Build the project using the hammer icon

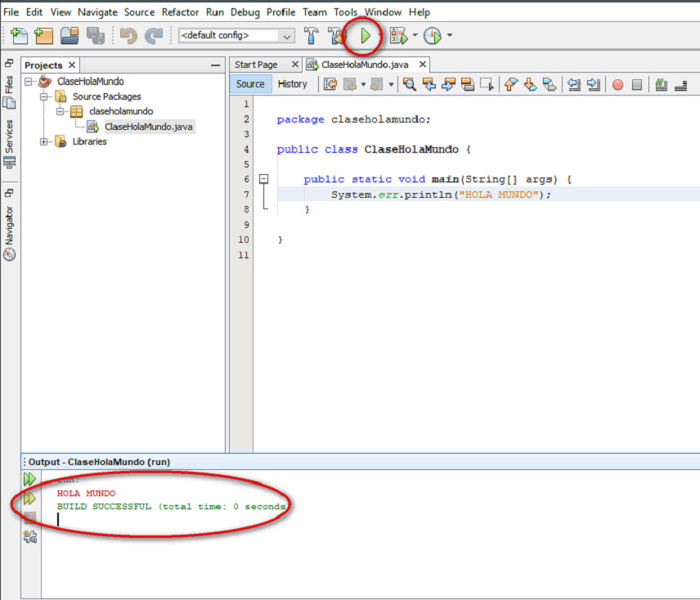pos(312,36)
